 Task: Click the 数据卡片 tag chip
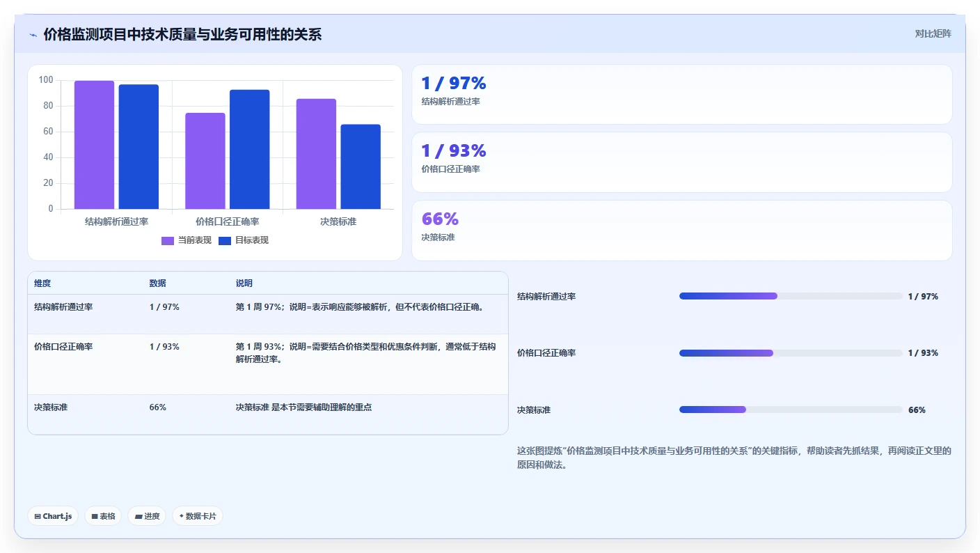(198, 516)
